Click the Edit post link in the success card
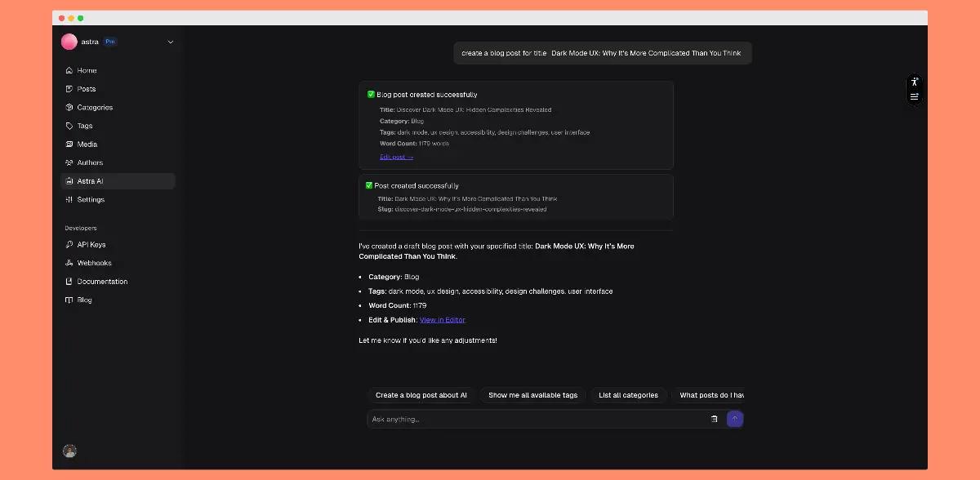 pos(396,156)
